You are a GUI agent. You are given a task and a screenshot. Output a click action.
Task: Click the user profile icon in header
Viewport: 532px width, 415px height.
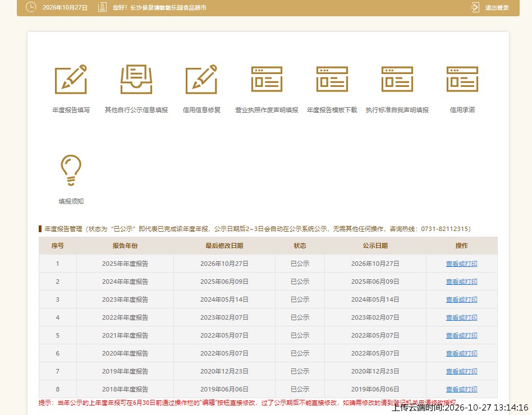click(x=102, y=7)
